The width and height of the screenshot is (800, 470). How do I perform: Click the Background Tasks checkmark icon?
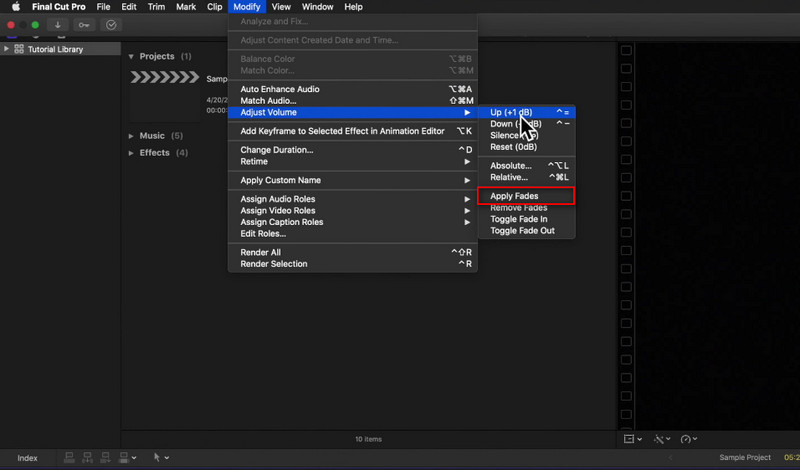pos(111,25)
